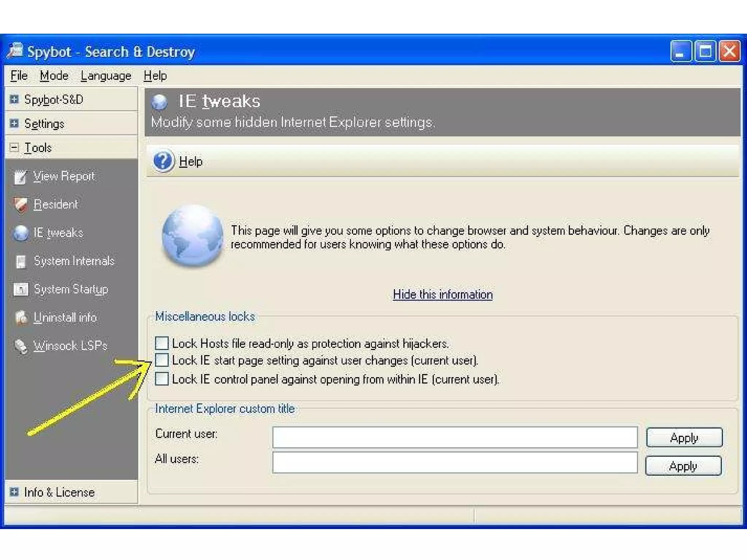Screen dimensions: 747x560
Task: Click the All users title text field
Action: point(454,462)
